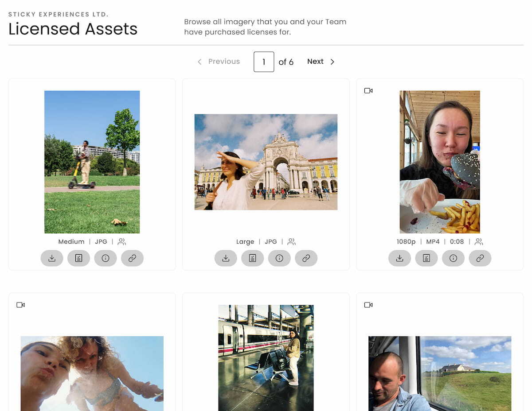Download the scooter rider JPG image
The image size is (532, 411).
tap(52, 258)
